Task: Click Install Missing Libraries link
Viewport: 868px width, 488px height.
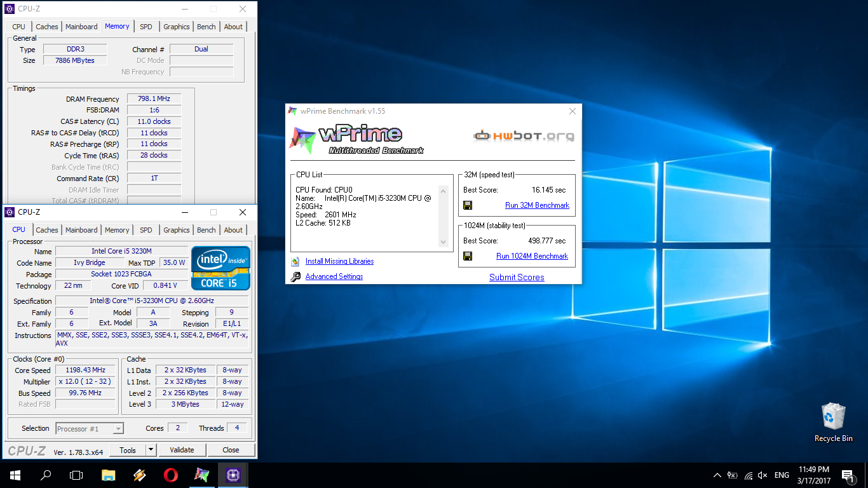Action: (339, 261)
